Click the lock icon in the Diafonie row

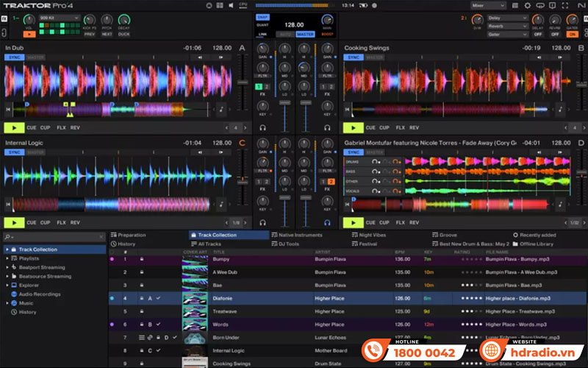pos(142,298)
